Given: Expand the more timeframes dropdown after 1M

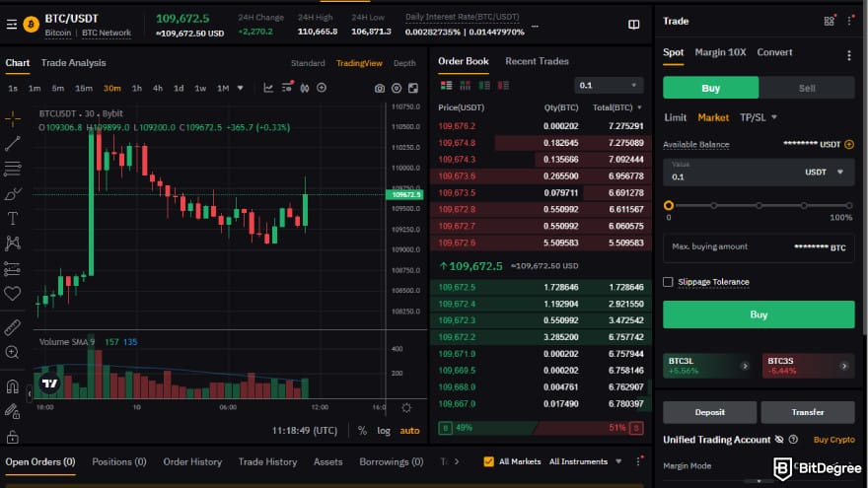Looking at the screenshot, I should pos(241,88).
